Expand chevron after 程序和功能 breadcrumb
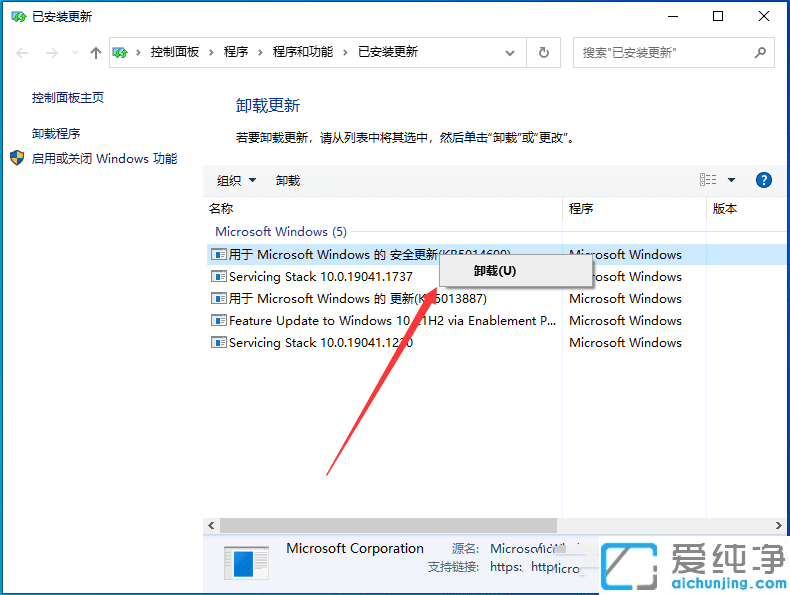790x595 pixels. coord(345,52)
